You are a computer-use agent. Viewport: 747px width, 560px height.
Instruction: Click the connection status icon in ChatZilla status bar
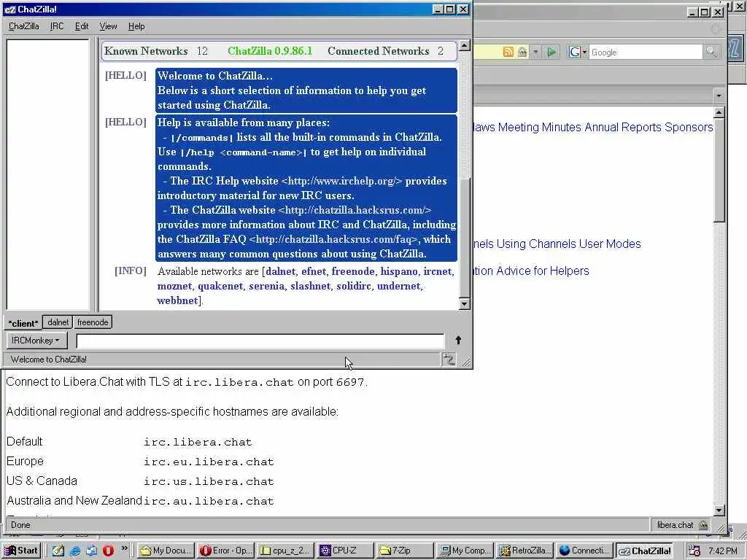click(449, 359)
